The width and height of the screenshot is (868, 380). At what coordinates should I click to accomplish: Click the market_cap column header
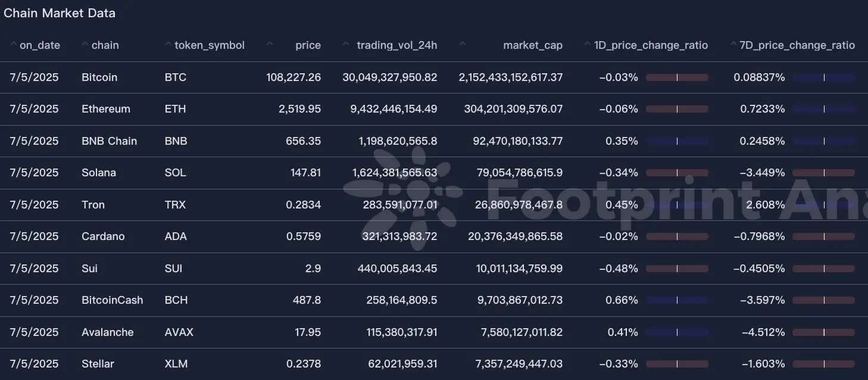533,45
